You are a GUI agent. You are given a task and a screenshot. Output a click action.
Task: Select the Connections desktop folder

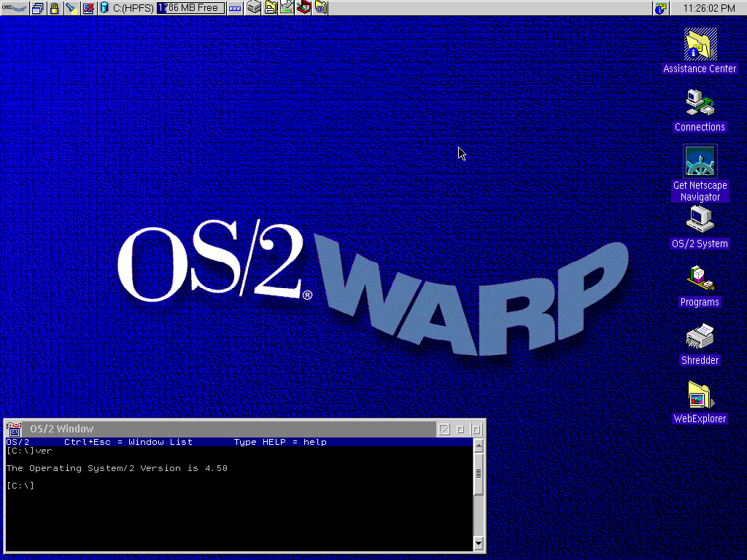[x=700, y=103]
